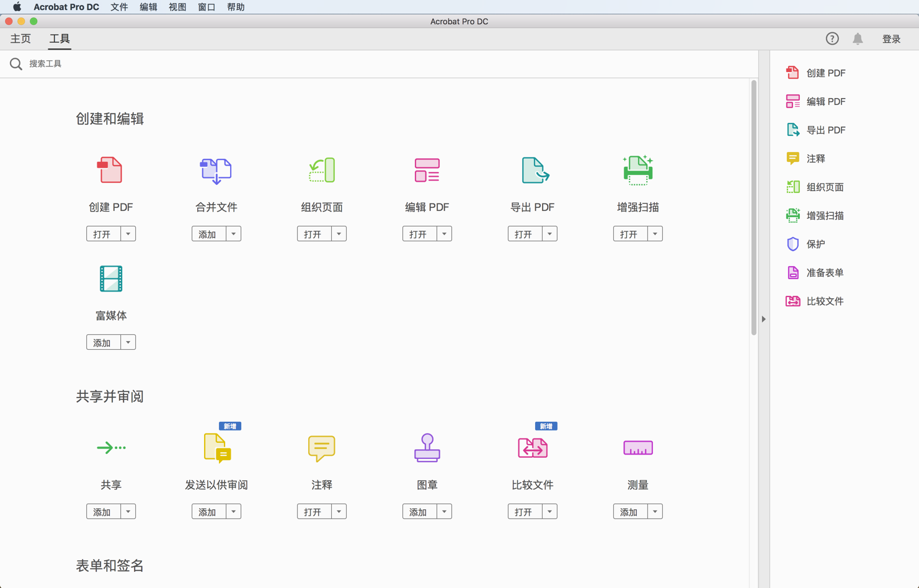The image size is (919, 588).
Task: Select 准备表单 in right sidebar
Action: [x=815, y=272]
